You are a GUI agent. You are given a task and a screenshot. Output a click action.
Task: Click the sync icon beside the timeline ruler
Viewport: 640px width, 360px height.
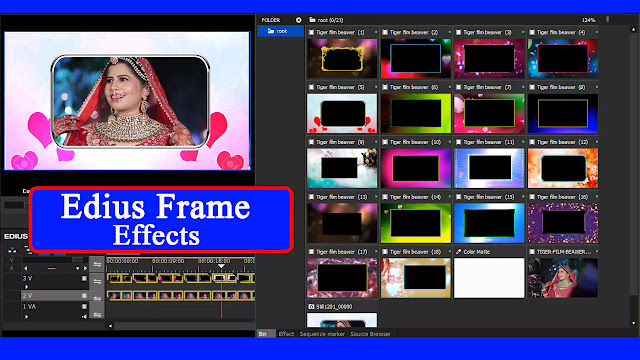coord(97,264)
